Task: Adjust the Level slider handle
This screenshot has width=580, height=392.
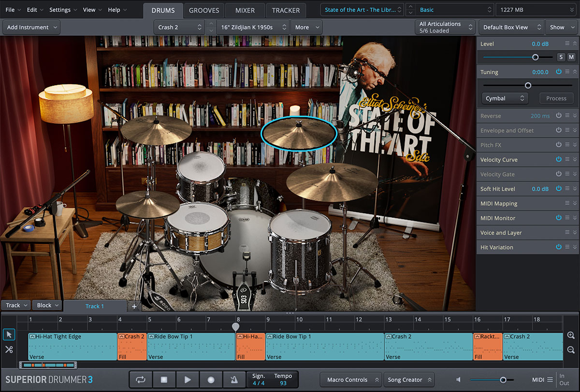Action: (535, 57)
